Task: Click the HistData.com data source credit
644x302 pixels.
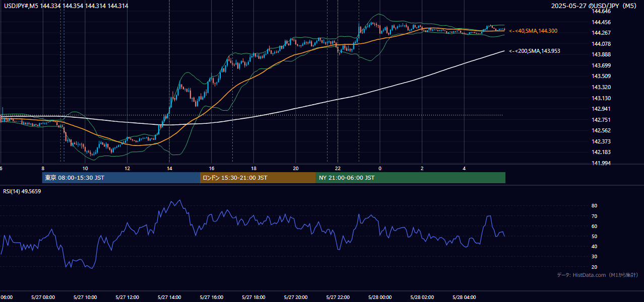Action: click(598, 275)
